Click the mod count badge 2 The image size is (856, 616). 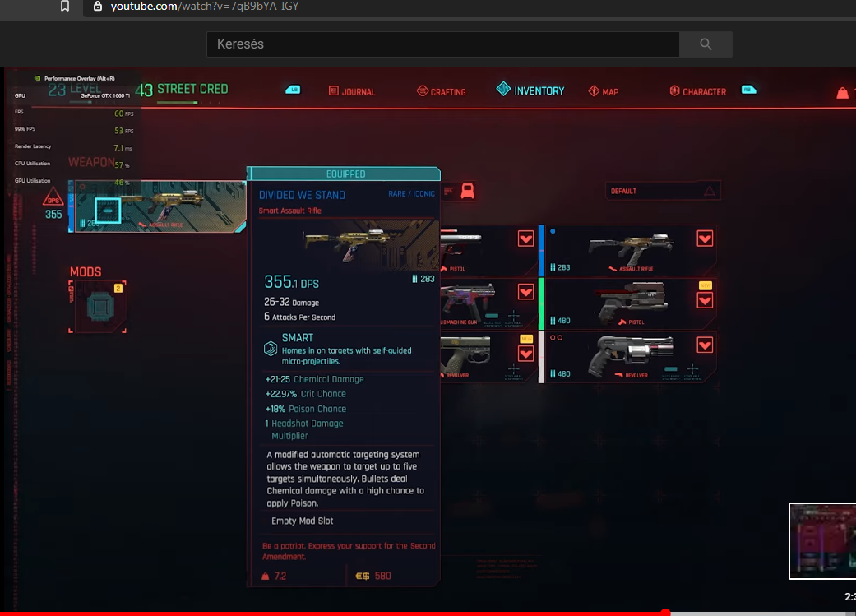point(118,288)
